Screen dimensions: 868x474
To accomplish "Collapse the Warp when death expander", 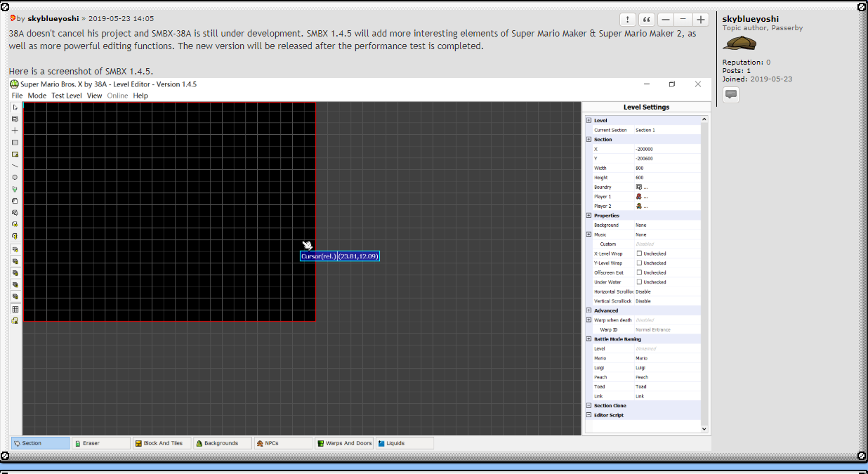I will pos(588,320).
